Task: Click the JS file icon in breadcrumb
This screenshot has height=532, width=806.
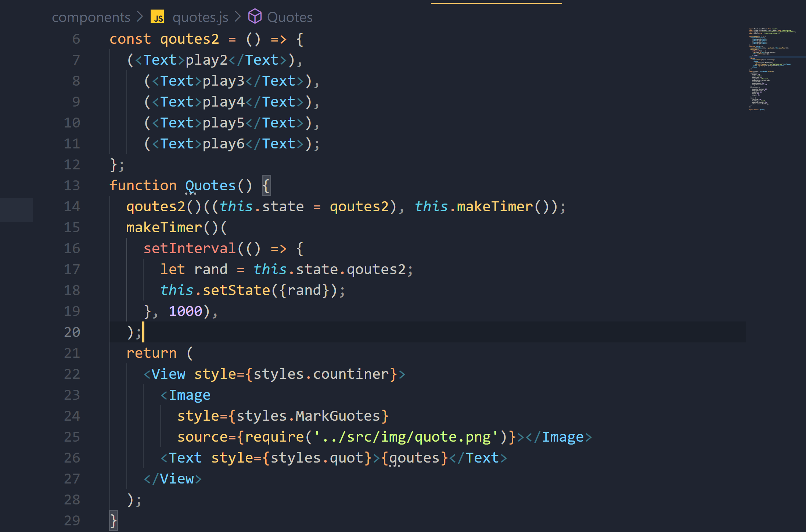Action: (x=157, y=17)
